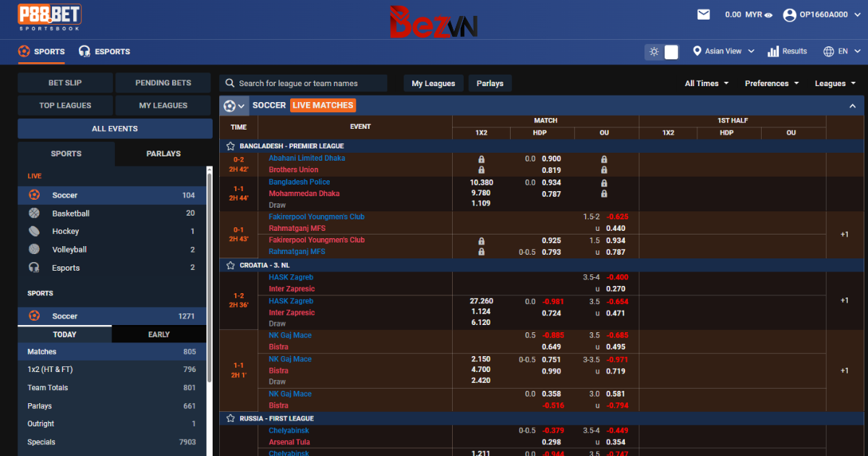Viewport: 868px width, 456px height.
Task: Click the user account avatar icon
Action: coord(788,14)
